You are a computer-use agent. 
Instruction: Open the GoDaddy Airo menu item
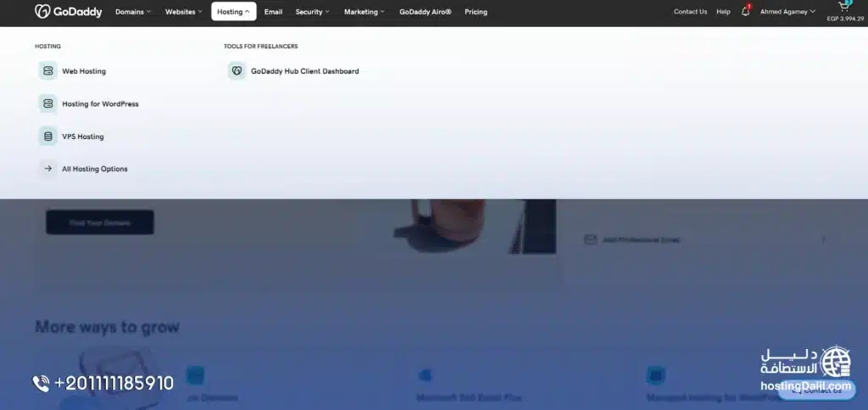tap(425, 12)
